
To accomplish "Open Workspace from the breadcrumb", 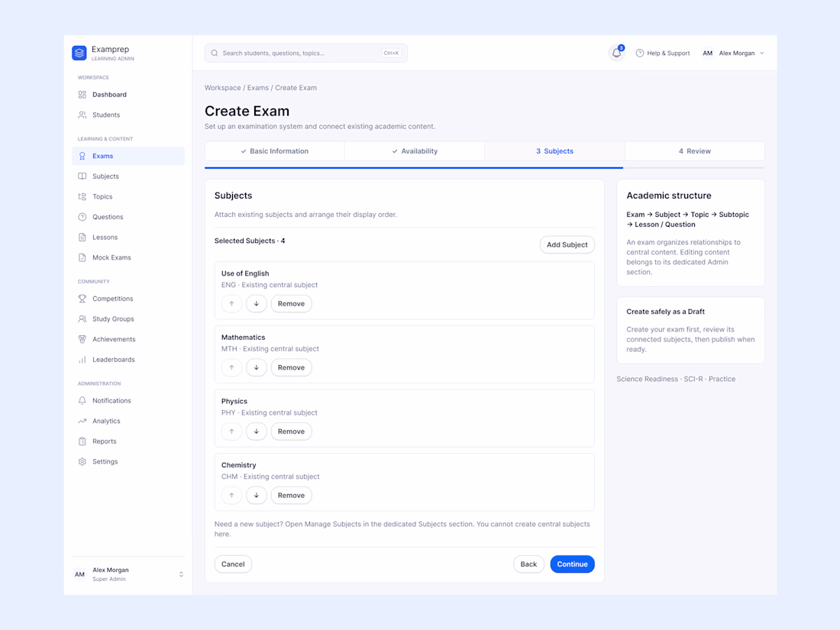I will tap(223, 88).
